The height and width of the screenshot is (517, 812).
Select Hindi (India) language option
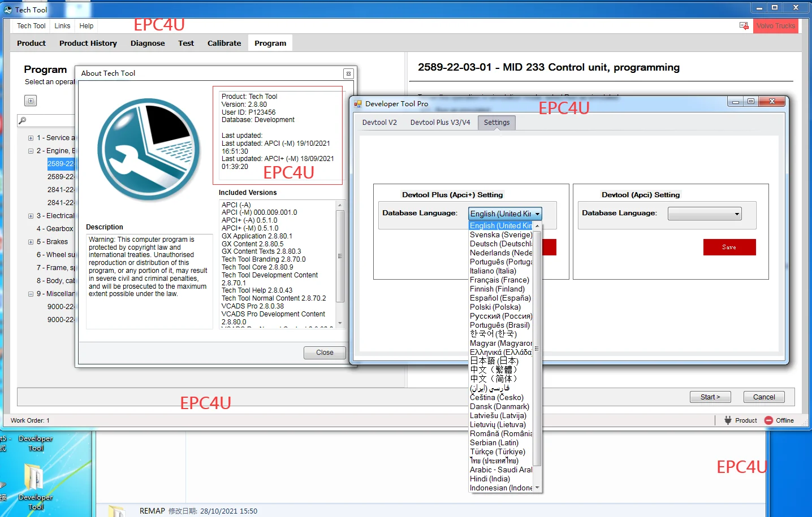pos(501,479)
